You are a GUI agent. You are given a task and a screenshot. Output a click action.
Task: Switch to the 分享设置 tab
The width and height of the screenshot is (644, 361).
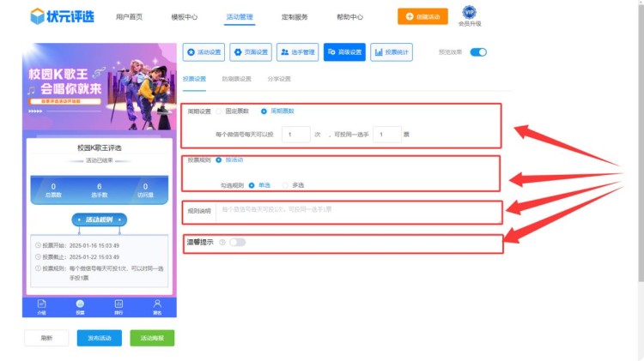coord(280,79)
